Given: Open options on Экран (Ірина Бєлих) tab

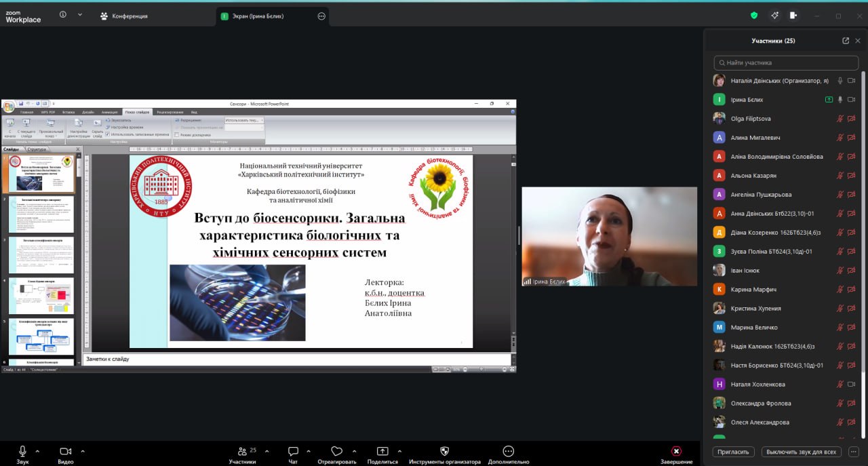Looking at the screenshot, I should 321,16.
